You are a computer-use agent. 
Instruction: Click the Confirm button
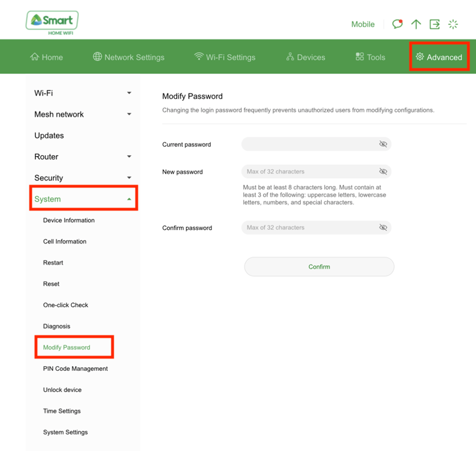tap(319, 266)
